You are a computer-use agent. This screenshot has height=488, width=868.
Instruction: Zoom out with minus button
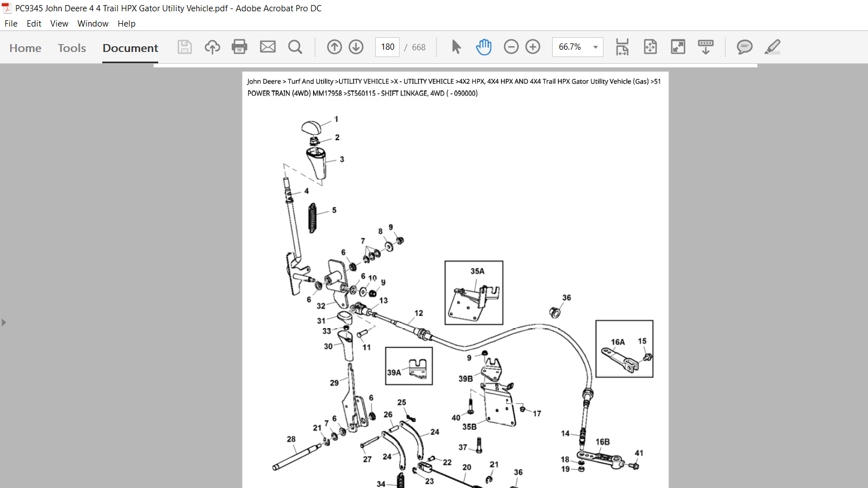pos(511,47)
